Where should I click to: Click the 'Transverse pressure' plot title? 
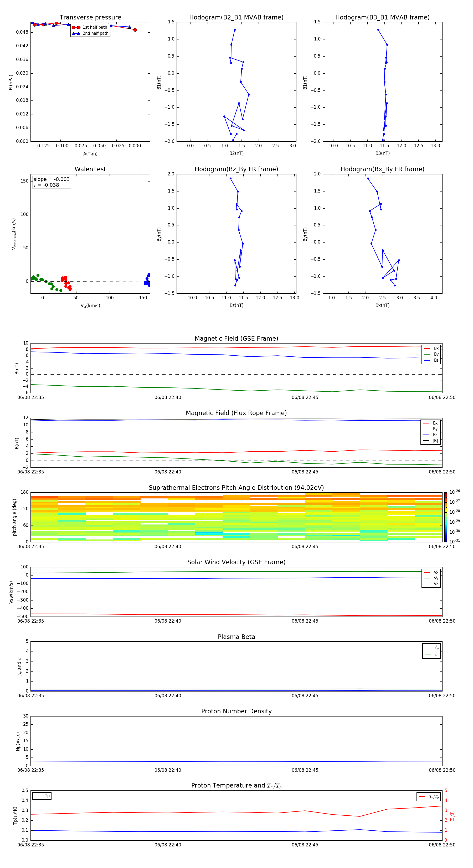[90, 18]
